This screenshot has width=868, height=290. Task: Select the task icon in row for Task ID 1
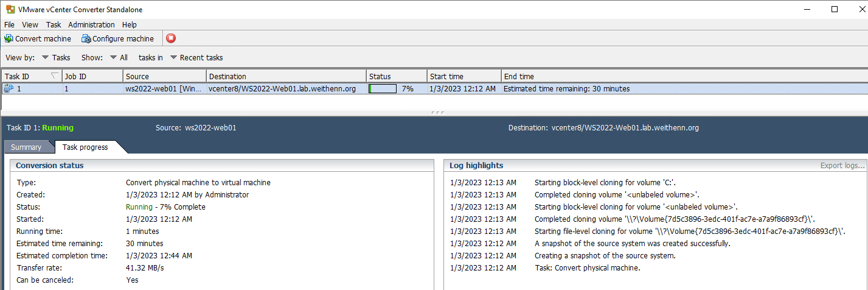(x=9, y=88)
